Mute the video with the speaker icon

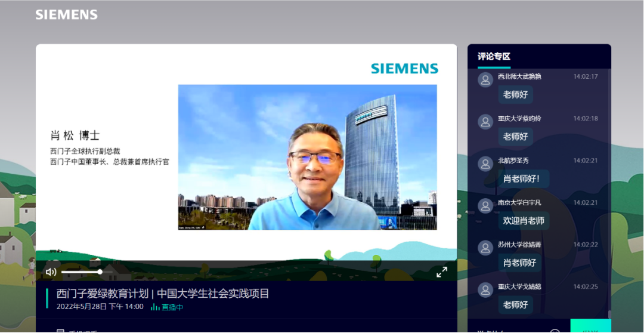pos(51,272)
